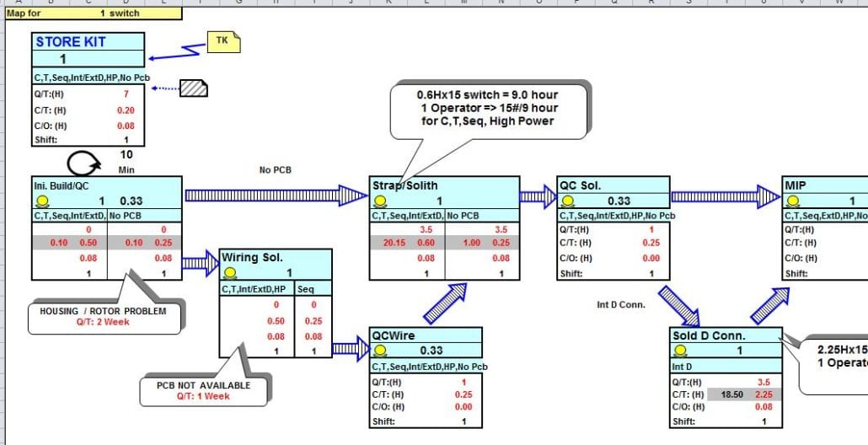Image resolution: width=868 pixels, height=445 pixels.
Task: Click the 'Min' label below 10
Action: (126, 169)
